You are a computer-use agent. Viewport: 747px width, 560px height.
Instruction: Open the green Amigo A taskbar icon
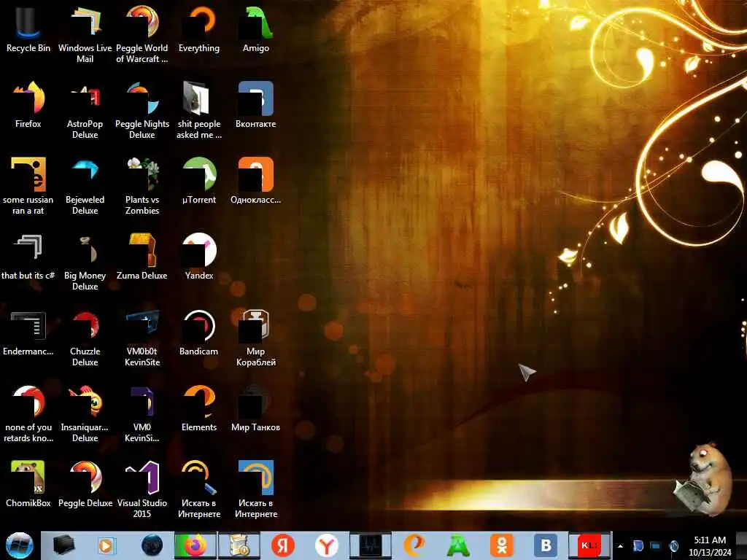(458, 545)
